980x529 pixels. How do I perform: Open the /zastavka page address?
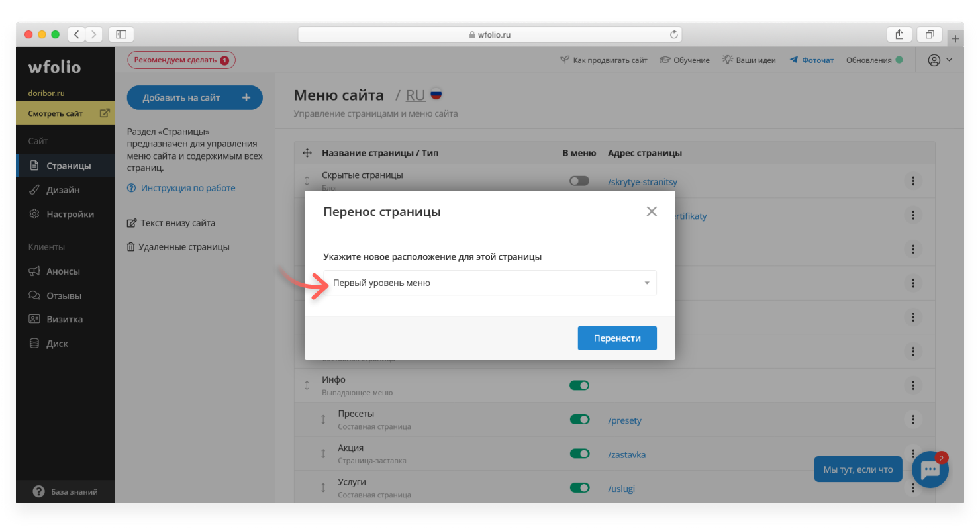[626, 455]
